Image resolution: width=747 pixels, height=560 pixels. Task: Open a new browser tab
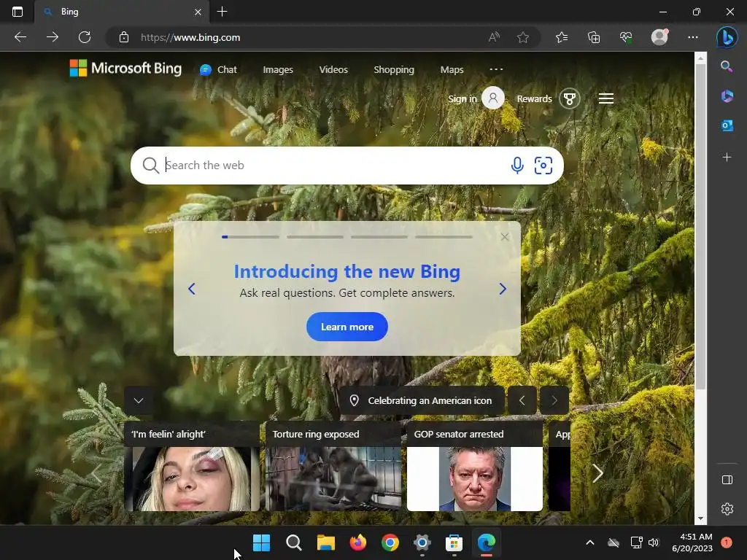tap(222, 12)
